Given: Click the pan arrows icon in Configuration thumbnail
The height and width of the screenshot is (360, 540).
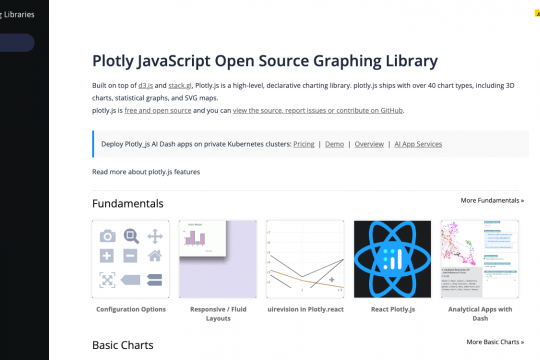Looking at the screenshot, I should pos(155,236).
